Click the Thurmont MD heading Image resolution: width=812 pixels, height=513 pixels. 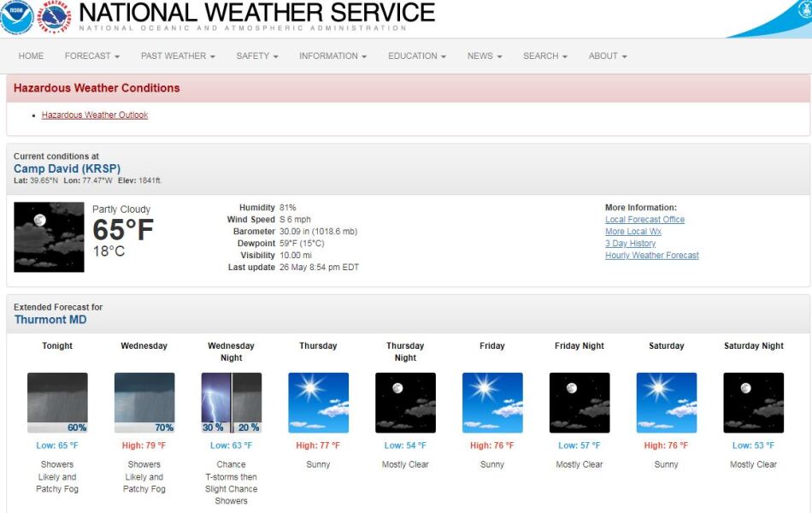coord(50,320)
